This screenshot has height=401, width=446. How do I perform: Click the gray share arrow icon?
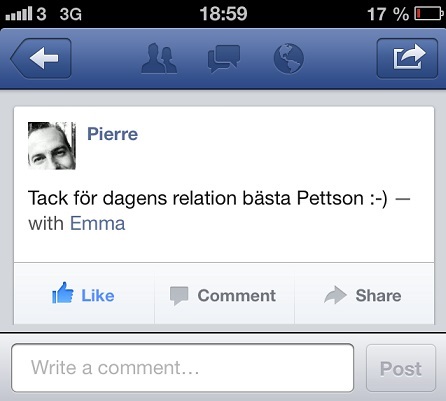335,295
